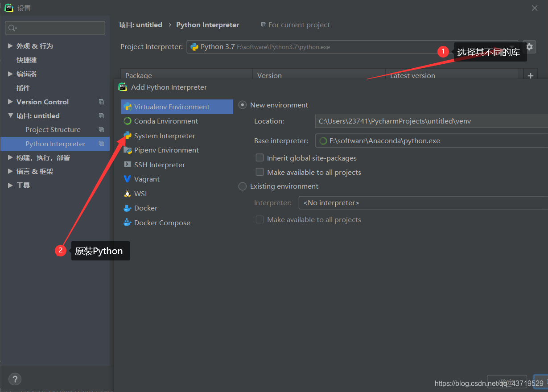Collapse the 项目: untitled tree node
This screenshot has height=392, width=548.
pos(10,116)
